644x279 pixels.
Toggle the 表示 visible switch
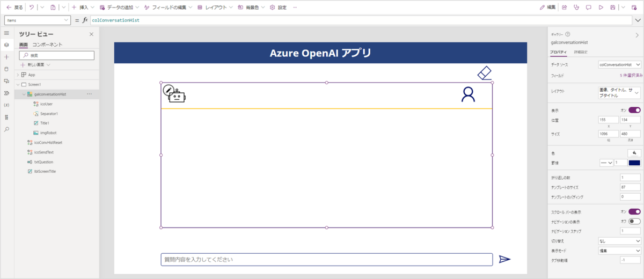(x=635, y=110)
